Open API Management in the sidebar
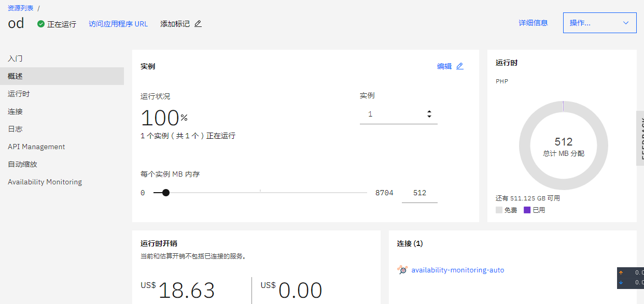This screenshot has width=644, height=304. (36, 147)
